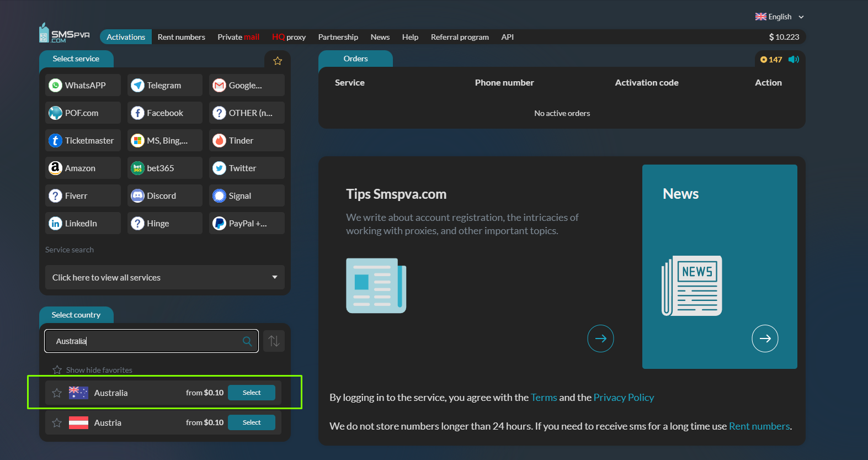Go to Partnership page
The height and width of the screenshot is (460, 868).
(338, 37)
